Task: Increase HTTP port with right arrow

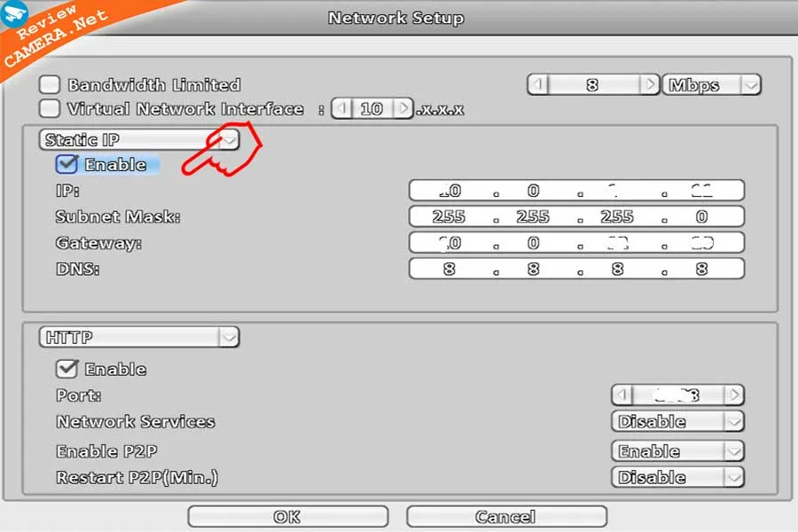Action: pos(734,395)
